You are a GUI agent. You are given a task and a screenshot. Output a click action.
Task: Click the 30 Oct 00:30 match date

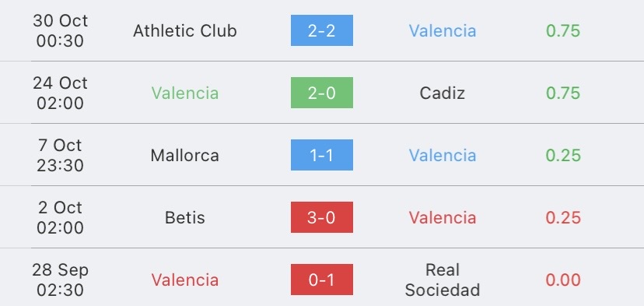pos(61,31)
